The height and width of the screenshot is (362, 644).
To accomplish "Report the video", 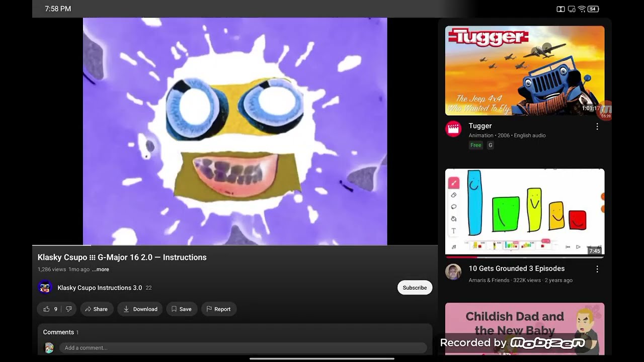I will tap(218, 309).
